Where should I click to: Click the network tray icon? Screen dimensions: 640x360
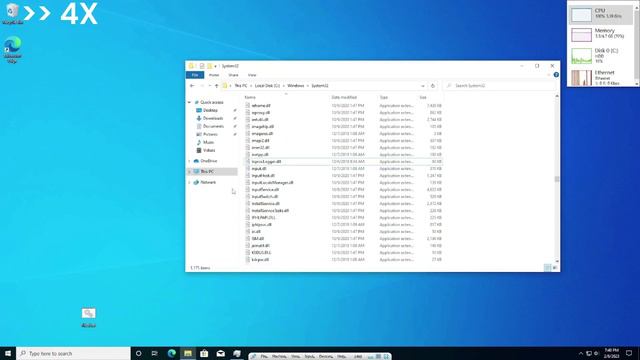click(589, 353)
